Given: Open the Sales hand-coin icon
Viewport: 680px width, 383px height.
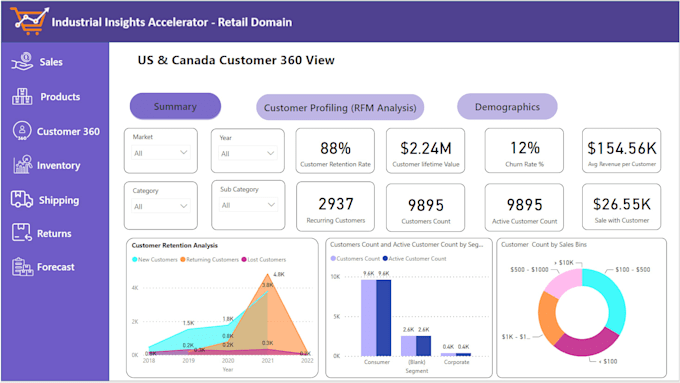Looking at the screenshot, I should point(22,62).
